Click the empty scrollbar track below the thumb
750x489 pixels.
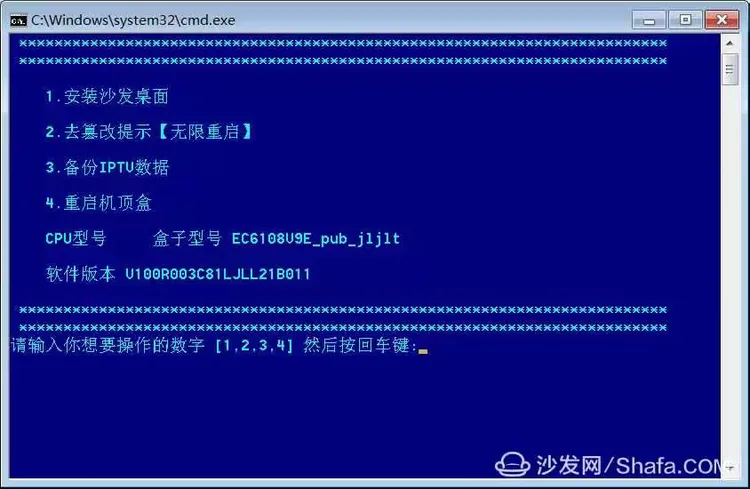tap(729, 273)
